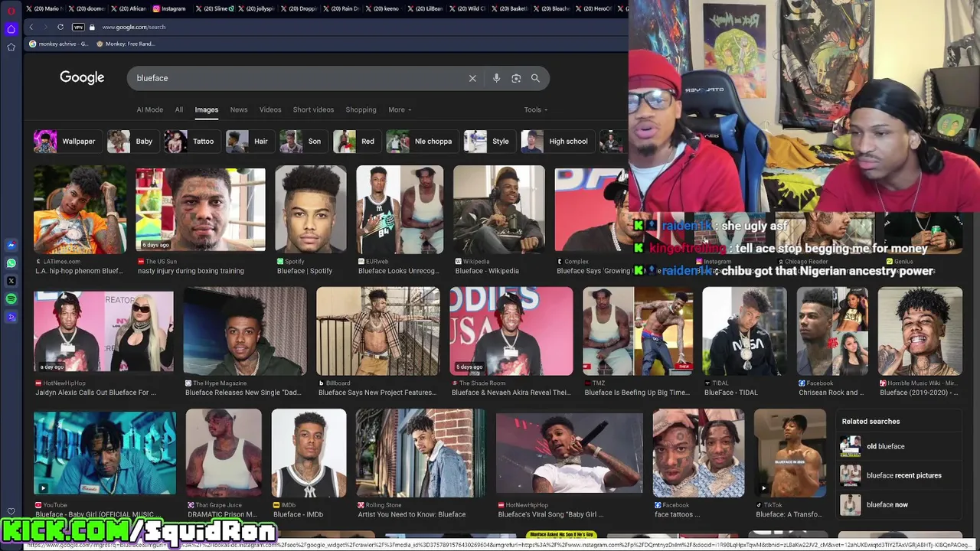Open the sidebar bookmarks star icon
The image size is (980, 551).
[11, 47]
